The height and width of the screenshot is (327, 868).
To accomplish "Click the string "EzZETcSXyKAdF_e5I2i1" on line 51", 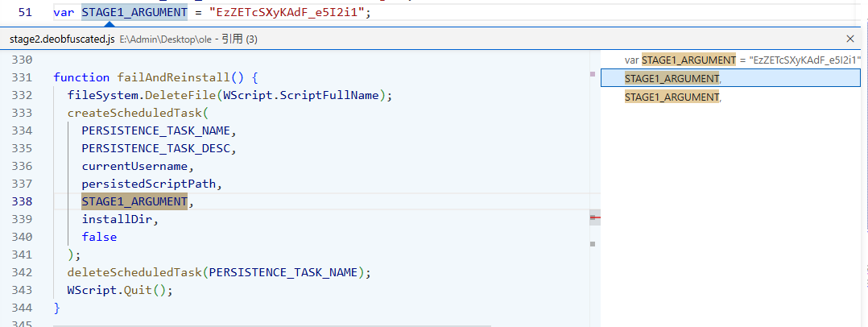I will tap(287, 11).
